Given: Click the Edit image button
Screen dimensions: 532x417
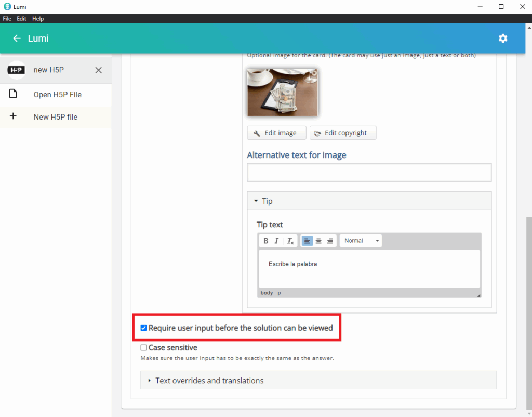Looking at the screenshot, I should click(276, 133).
